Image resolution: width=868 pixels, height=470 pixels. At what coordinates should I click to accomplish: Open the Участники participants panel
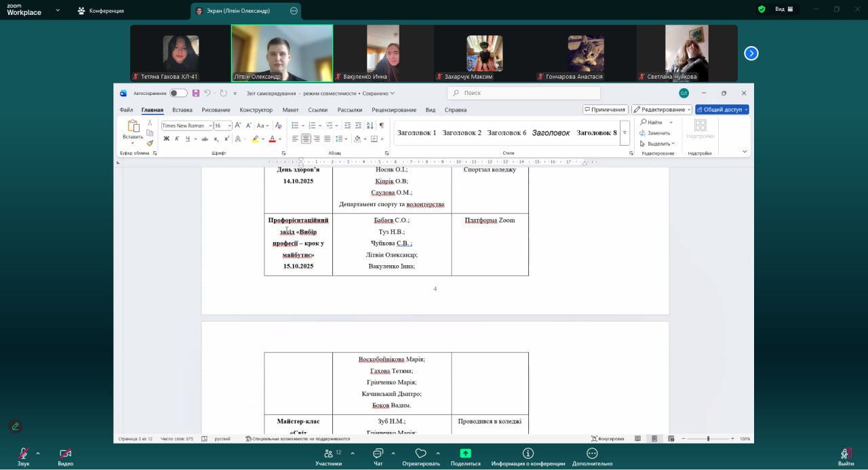(x=328, y=454)
